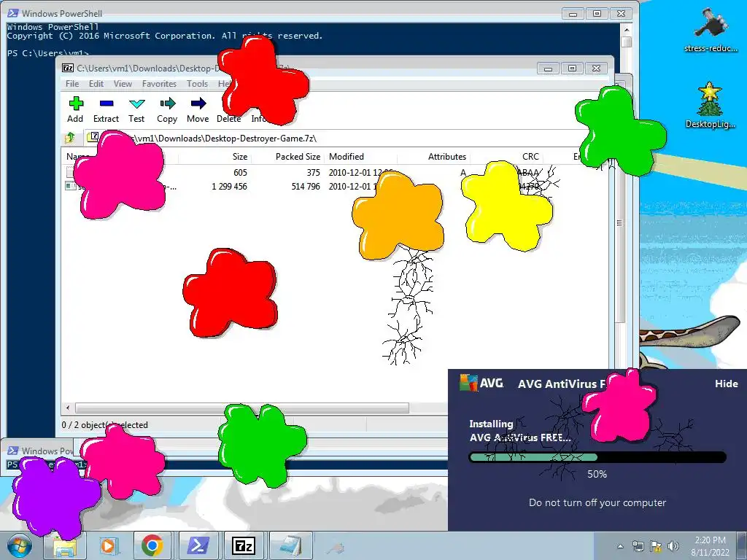
Task: Sort by Size column header
Action: 214,157
